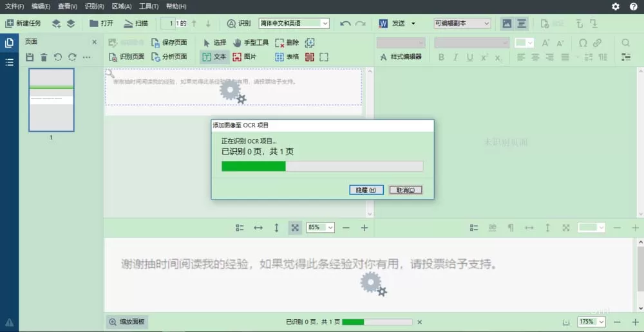Click 保存页面 save page
Image resolution: width=644 pixels, height=332 pixels.
[169, 42]
